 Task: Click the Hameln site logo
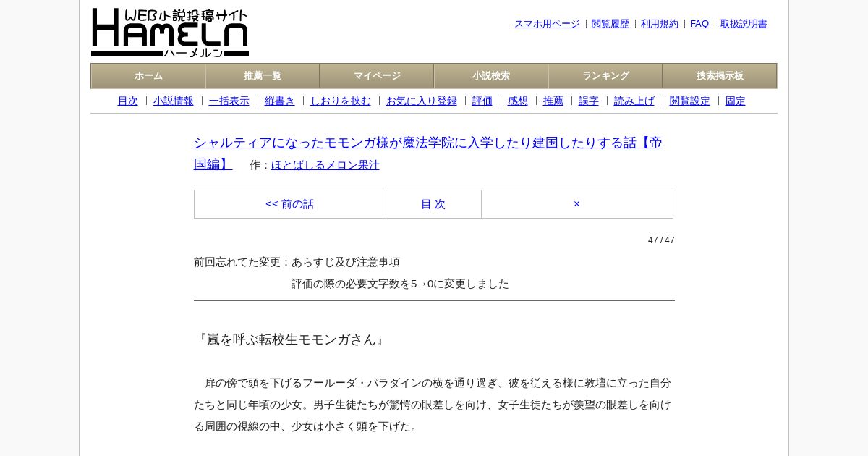(x=170, y=33)
